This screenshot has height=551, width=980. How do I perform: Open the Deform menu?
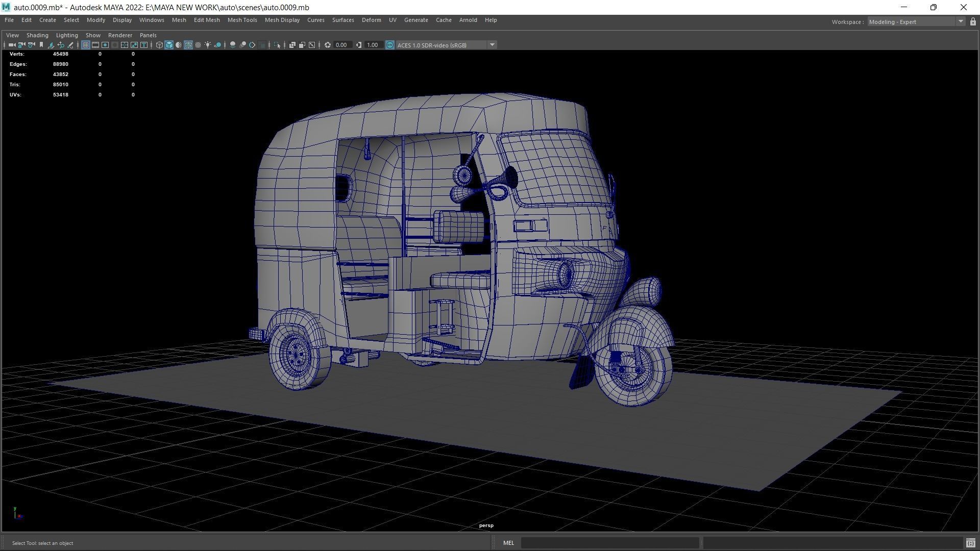coord(372,20)
